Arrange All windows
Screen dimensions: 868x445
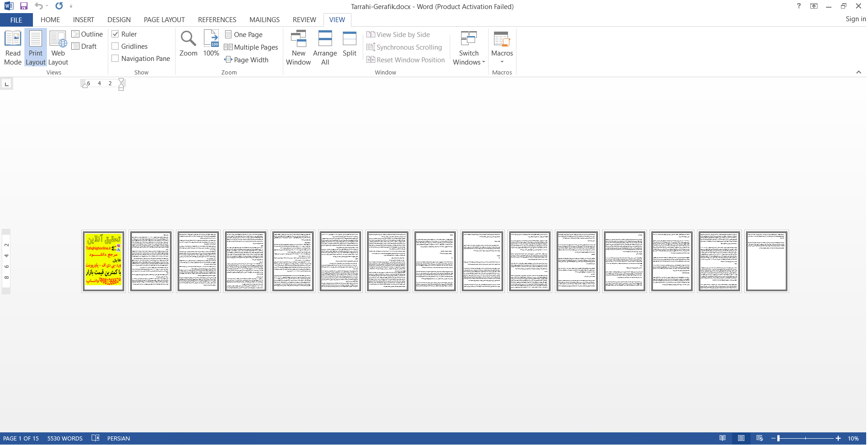click(x=325, y=48)
